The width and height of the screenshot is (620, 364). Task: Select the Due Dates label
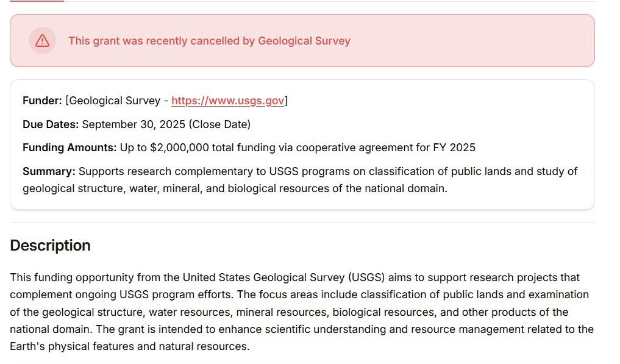(x=51, y=124)
